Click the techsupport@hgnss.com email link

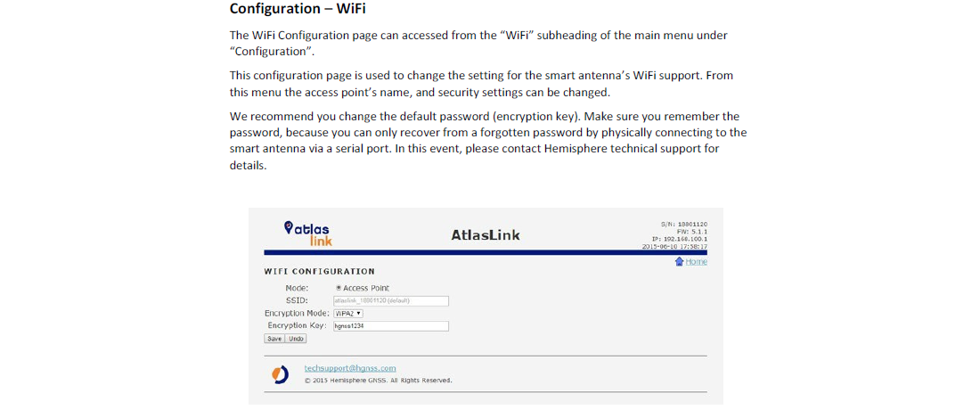(x=350, y=367)
